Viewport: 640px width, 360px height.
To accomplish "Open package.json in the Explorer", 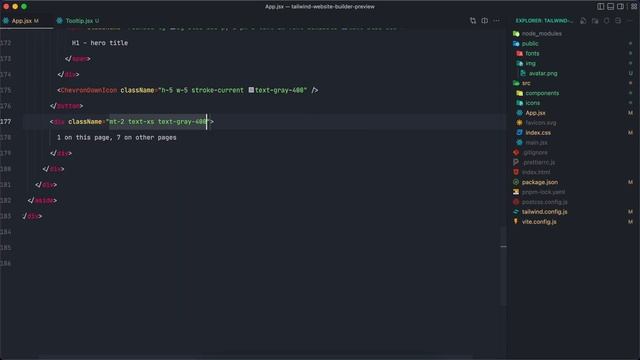I will pyautogui.click(x=540, y=182).
